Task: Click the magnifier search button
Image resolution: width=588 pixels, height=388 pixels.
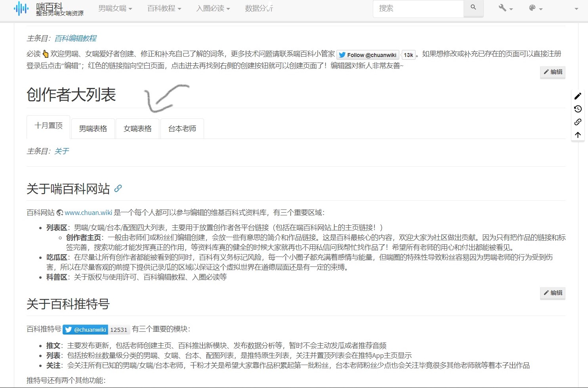Action: pos(473,8)
